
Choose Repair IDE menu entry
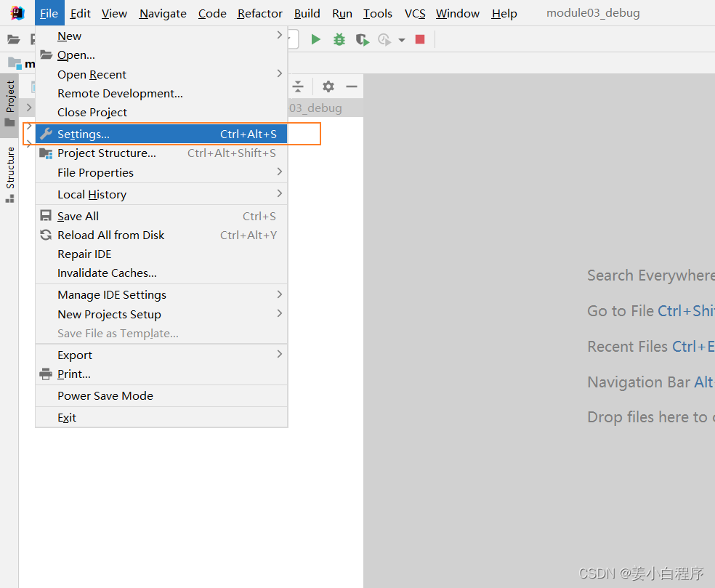pyautogui.click(x=161, y=254)
